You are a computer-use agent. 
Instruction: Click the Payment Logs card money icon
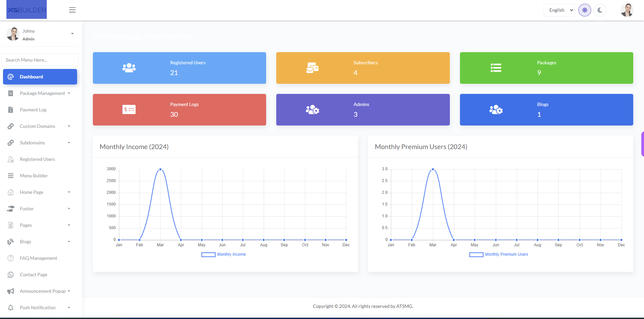(x=129, y=110)
